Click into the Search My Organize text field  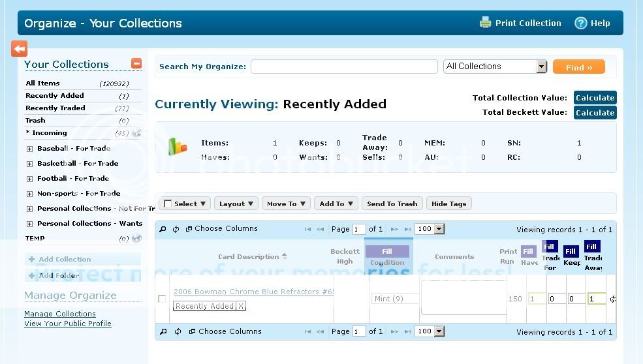[x=344, y=67]
